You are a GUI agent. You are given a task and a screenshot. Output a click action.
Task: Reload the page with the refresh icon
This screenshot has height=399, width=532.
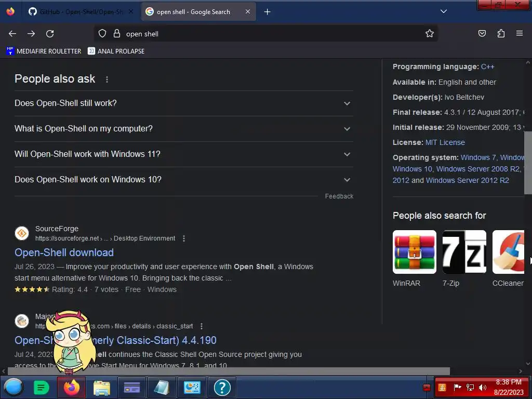click(50, 34)
